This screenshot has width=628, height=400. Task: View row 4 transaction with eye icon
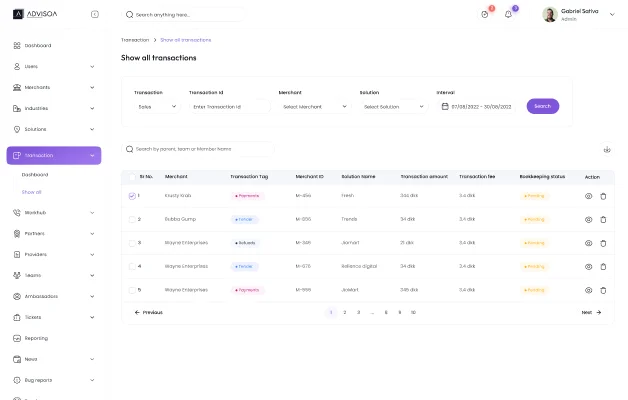[x=588, y=267]
